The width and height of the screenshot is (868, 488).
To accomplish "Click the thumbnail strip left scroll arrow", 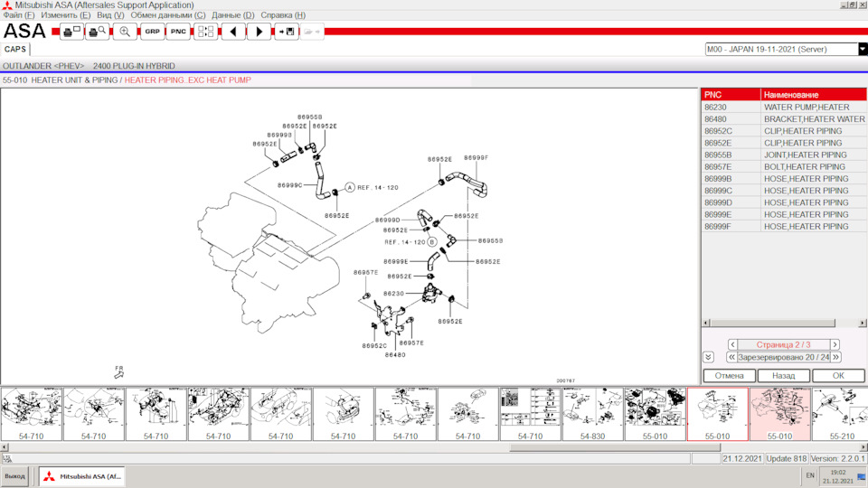I will pos(5,447).
